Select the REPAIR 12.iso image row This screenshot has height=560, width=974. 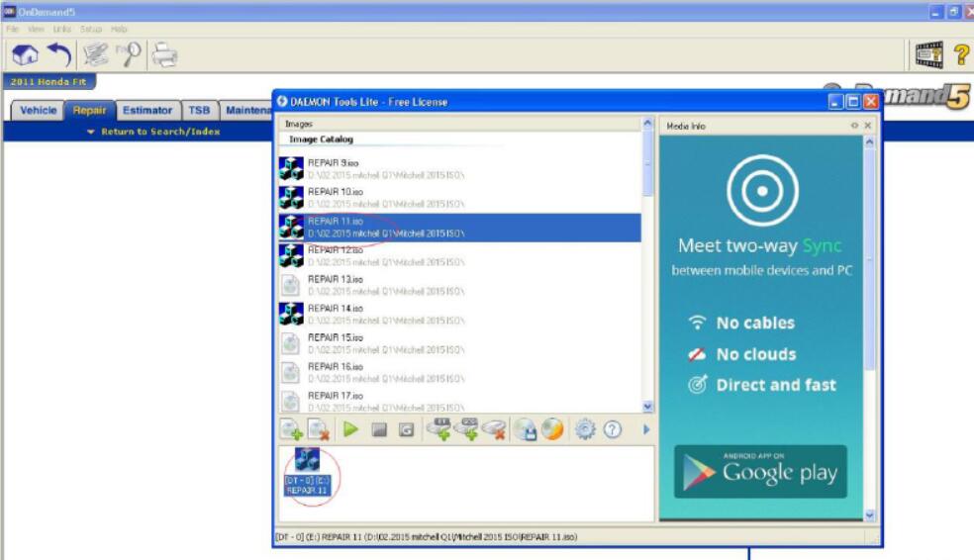tap(459, 256)
